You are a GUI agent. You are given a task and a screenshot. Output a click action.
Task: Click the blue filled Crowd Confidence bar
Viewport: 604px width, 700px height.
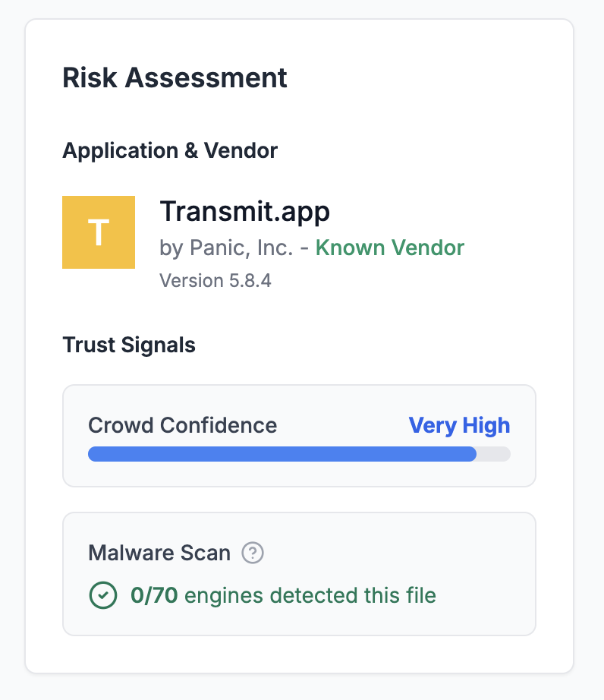point(282,454)
